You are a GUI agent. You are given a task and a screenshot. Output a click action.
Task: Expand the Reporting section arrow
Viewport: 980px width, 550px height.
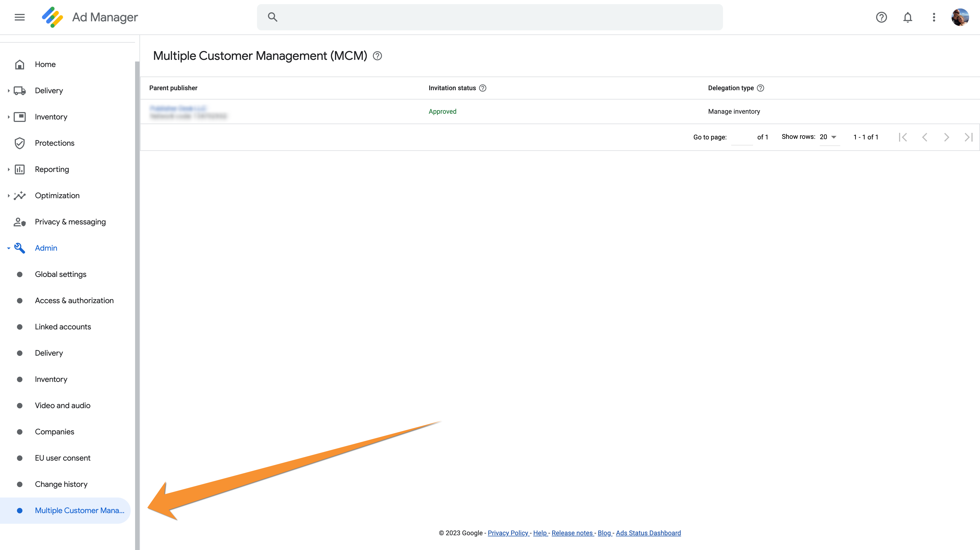coord(8,169)
